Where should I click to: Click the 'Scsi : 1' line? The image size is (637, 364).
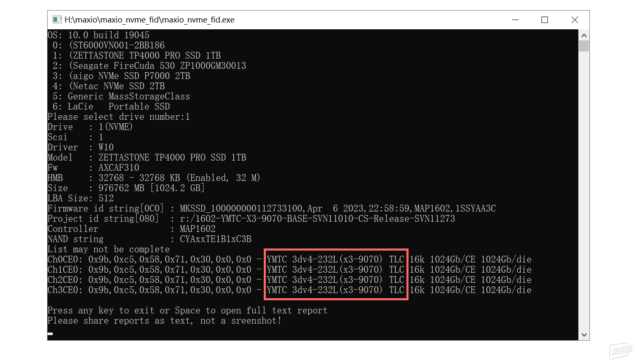click(x=75, y=137)
